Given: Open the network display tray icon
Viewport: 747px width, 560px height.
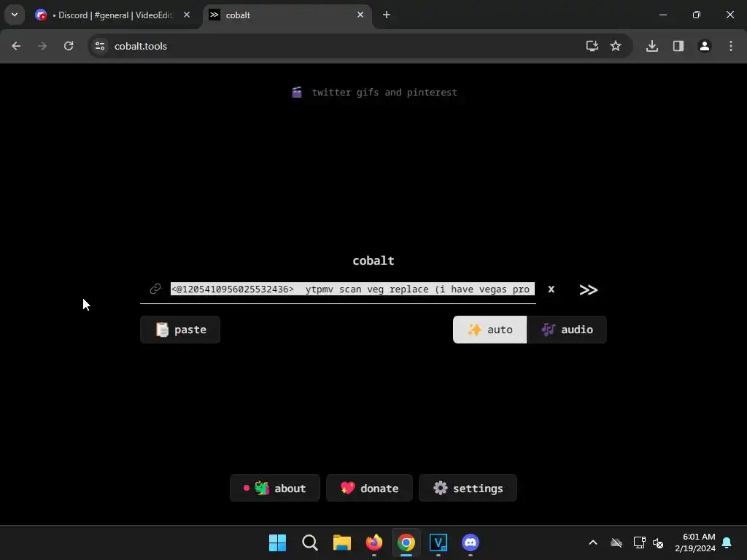Looking at the screenshot, I should [639, 542].
